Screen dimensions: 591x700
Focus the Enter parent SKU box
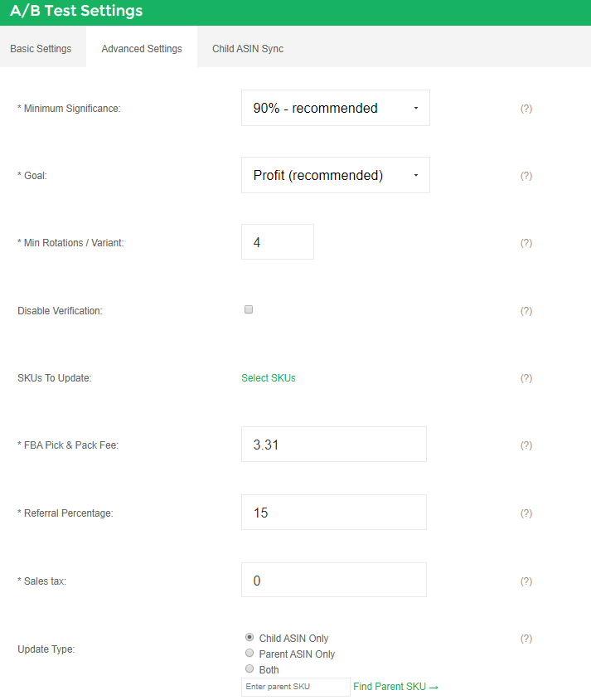click(x=296, y=687)
